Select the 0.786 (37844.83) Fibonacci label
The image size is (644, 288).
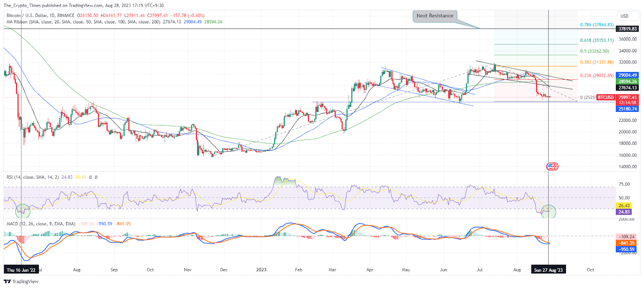[597, 25]
